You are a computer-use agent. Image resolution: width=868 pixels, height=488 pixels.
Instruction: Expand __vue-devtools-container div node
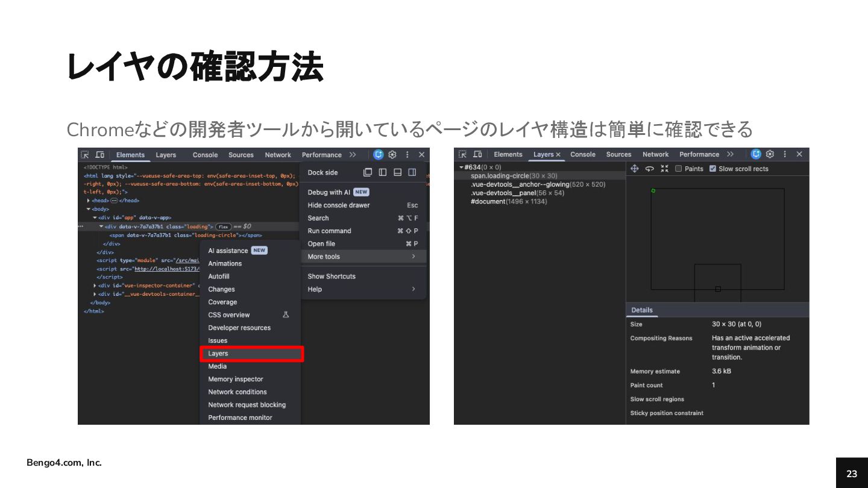[x=95, y=294]
